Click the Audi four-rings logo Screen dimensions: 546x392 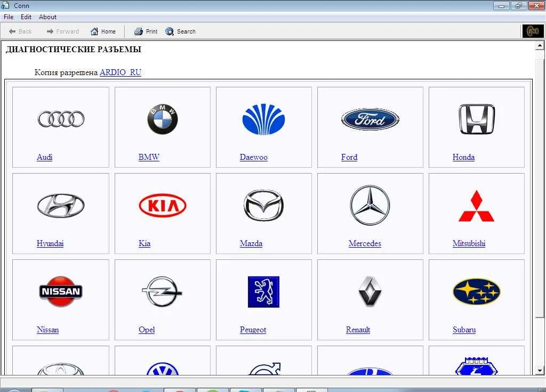[x=61, y=119]
